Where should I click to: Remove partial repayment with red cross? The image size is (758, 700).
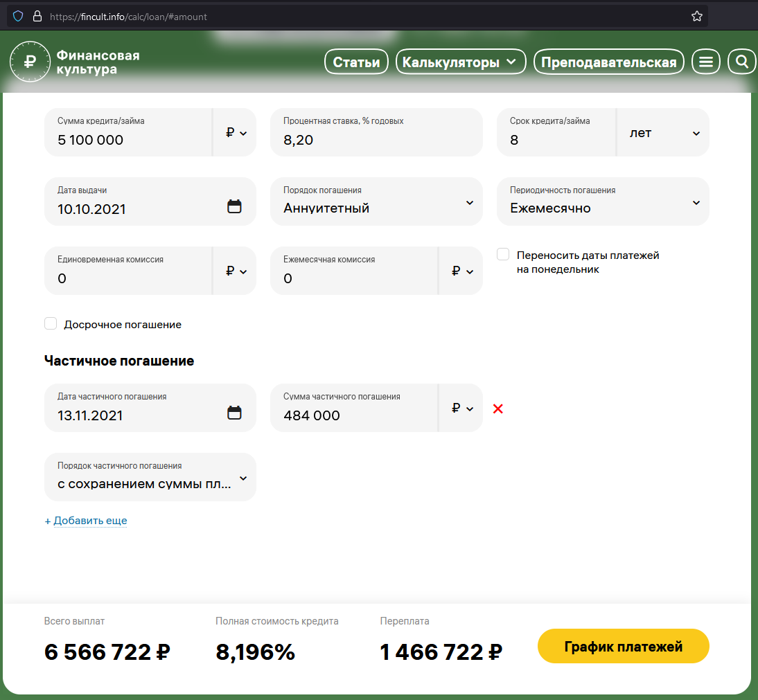(498, 409)
